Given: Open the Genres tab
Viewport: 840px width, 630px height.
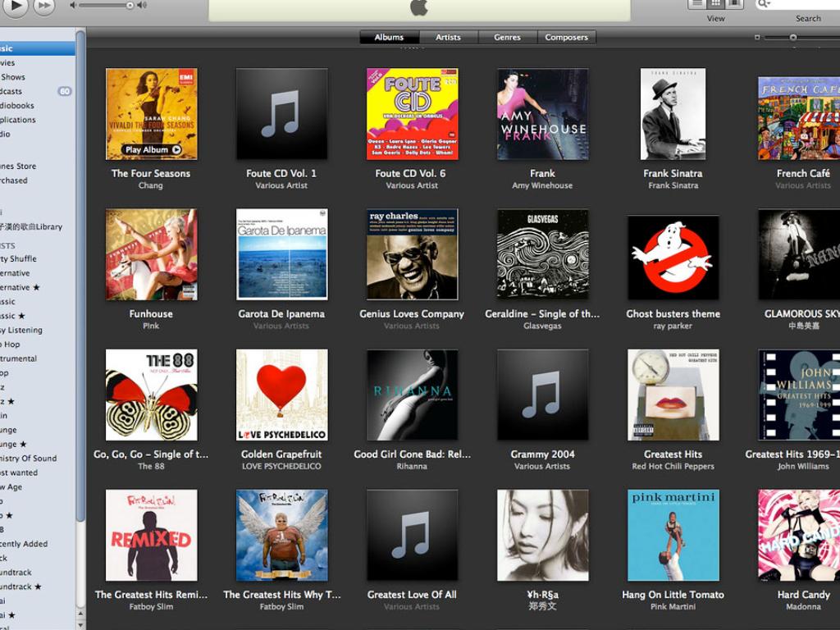Looking at the screenshot, I should pos(507,37).
